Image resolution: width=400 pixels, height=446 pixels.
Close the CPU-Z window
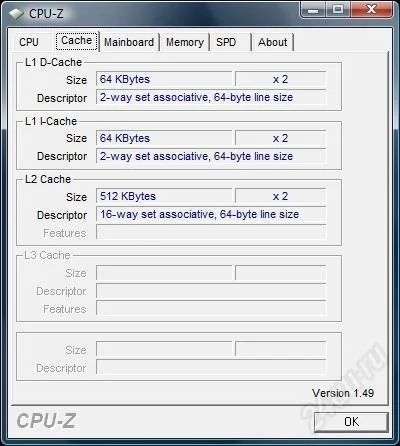pos(371,9)
